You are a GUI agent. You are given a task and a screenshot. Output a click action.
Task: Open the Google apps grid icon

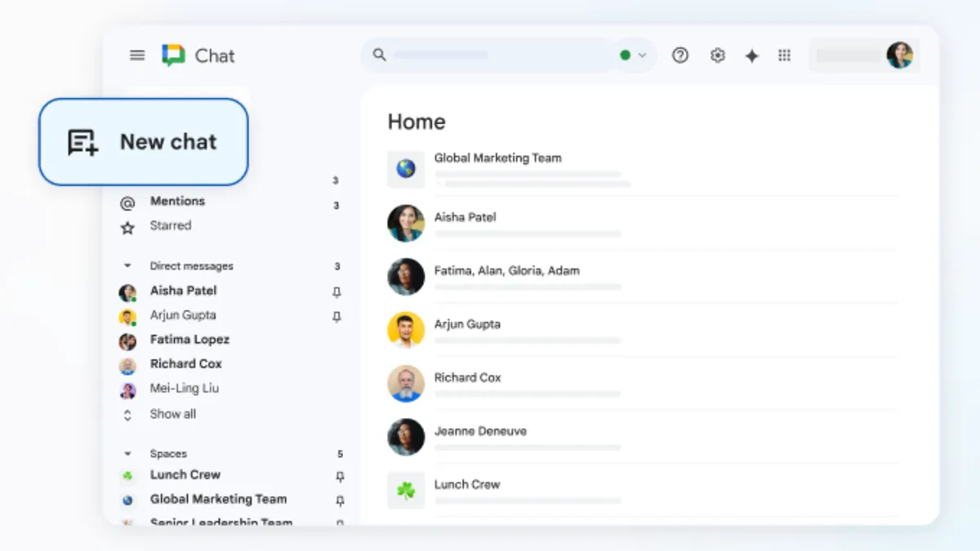point(785,56)
